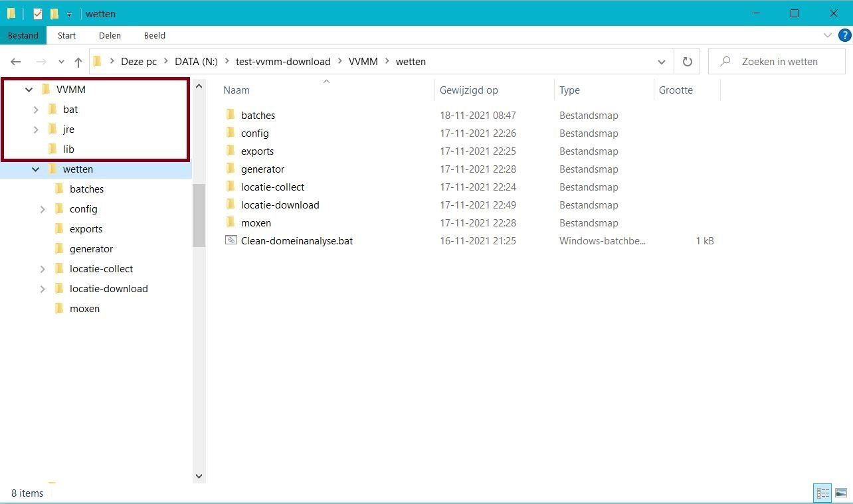Image resolution: width=853 pixels, height=504 pixels.
Task: Select the locatie-collect folder icon in file list
Action: point(231,187)
